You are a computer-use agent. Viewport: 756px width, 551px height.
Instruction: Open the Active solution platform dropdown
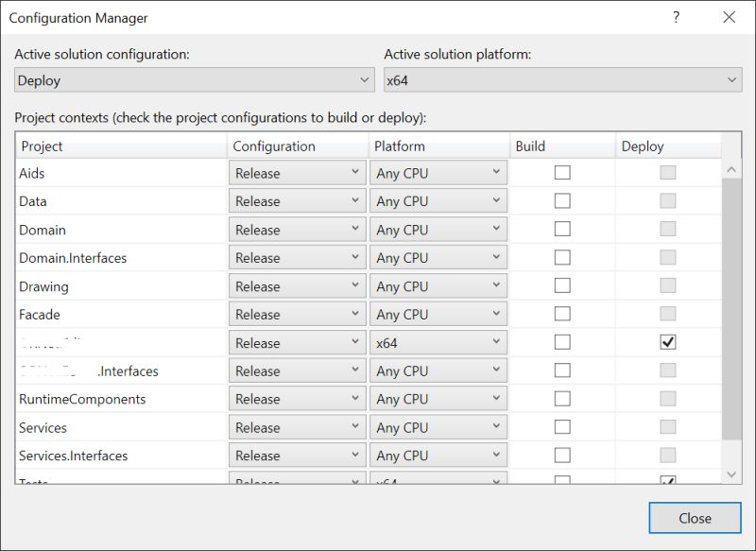click(562, 80)
